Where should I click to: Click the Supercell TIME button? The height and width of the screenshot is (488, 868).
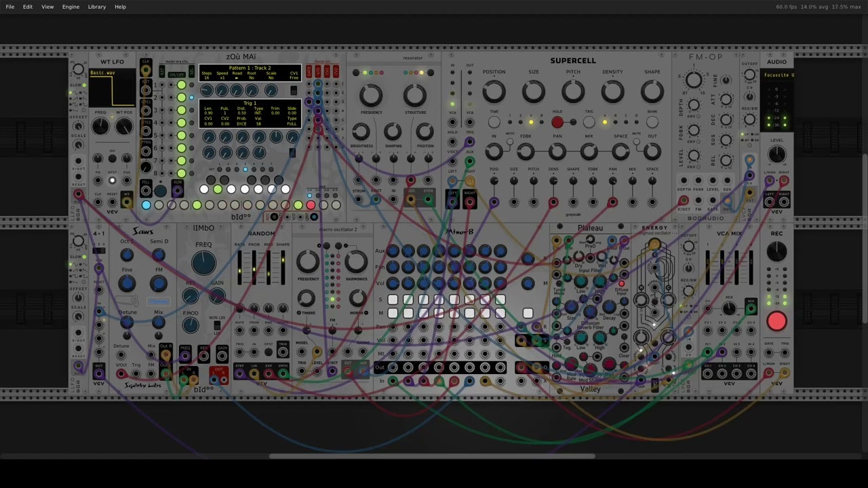click(494, 123)
